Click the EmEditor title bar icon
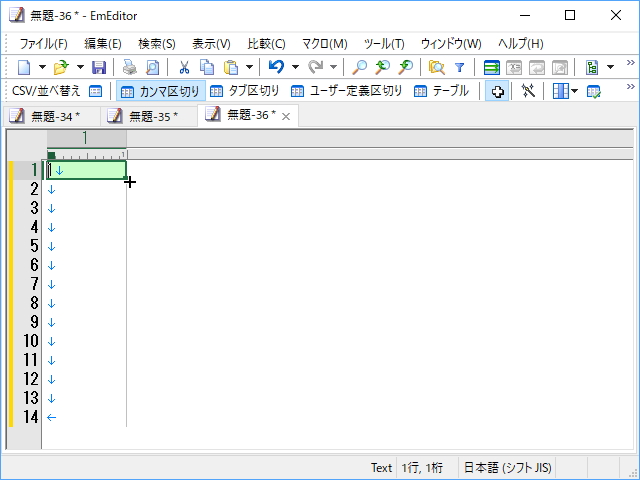 (17, 16)
